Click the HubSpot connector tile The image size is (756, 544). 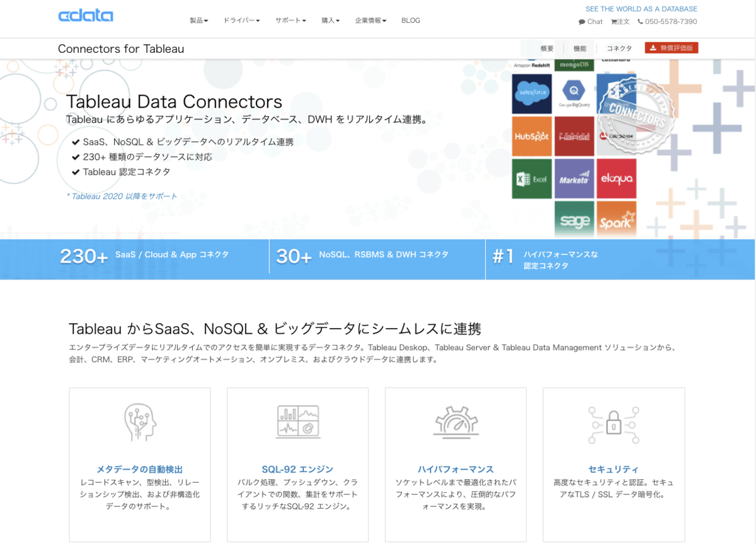point(532,136)
